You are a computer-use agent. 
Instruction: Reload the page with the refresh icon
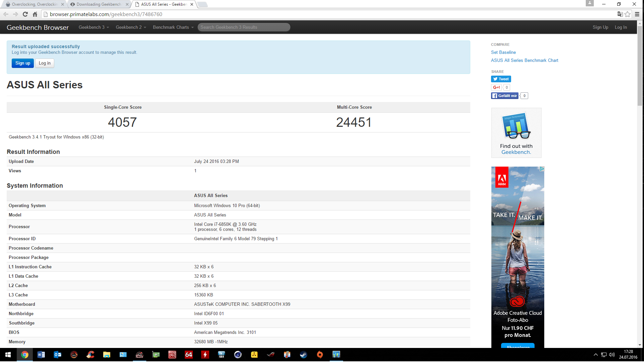pos(25,14)
